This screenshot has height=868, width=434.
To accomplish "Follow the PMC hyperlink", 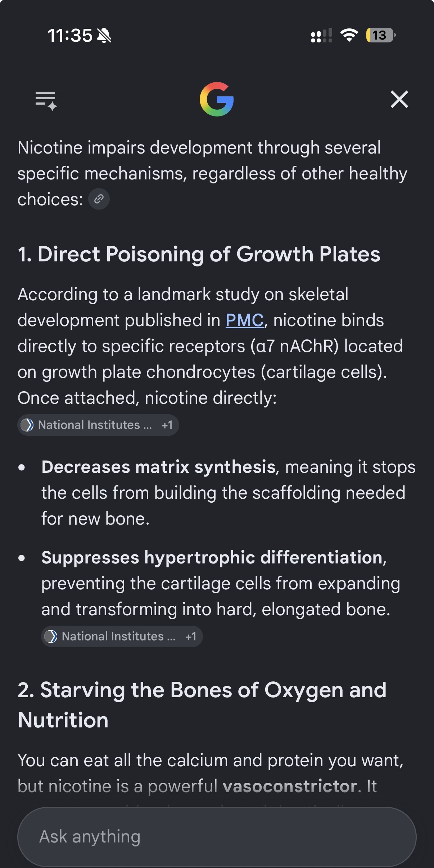I will [x=245, y=320].
